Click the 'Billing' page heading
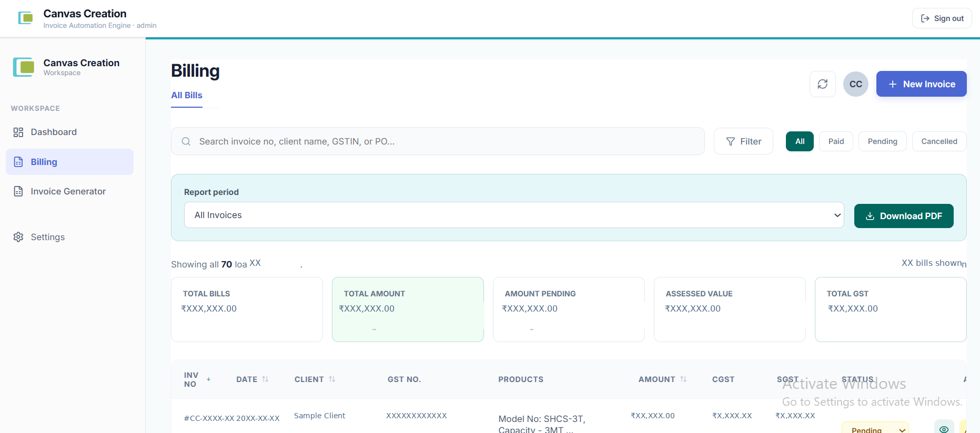This screenshot has height=433, width=980. pyautogui.click(x=195, y=71)
